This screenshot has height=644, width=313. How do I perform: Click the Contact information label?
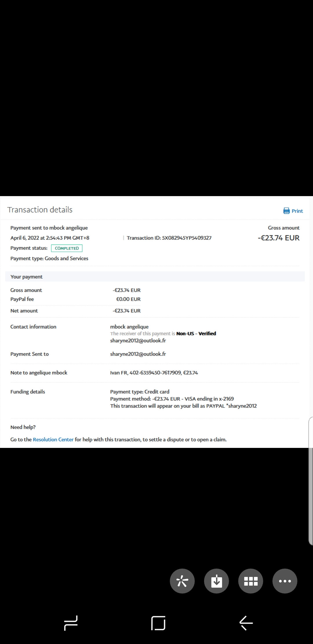pyautogui.click(x=33, y=327)
